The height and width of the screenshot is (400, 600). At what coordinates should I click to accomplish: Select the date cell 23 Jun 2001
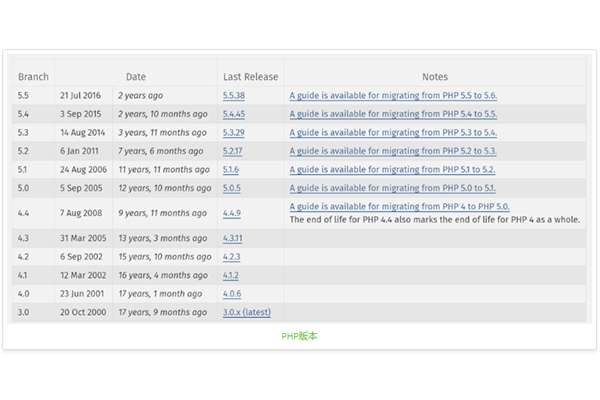pyautogui.click(x=82, y=294)
